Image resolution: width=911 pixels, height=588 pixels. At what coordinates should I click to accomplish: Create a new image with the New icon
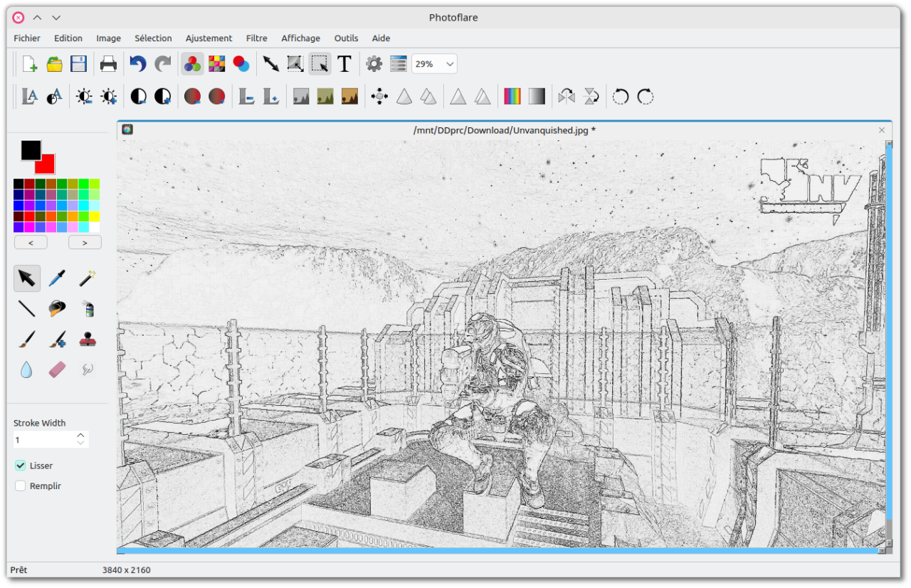30,64
